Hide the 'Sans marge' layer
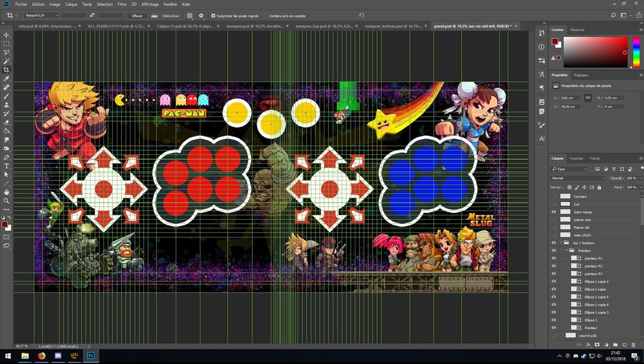This screenshot has height=364, width=644. click(x=553, y=211)
